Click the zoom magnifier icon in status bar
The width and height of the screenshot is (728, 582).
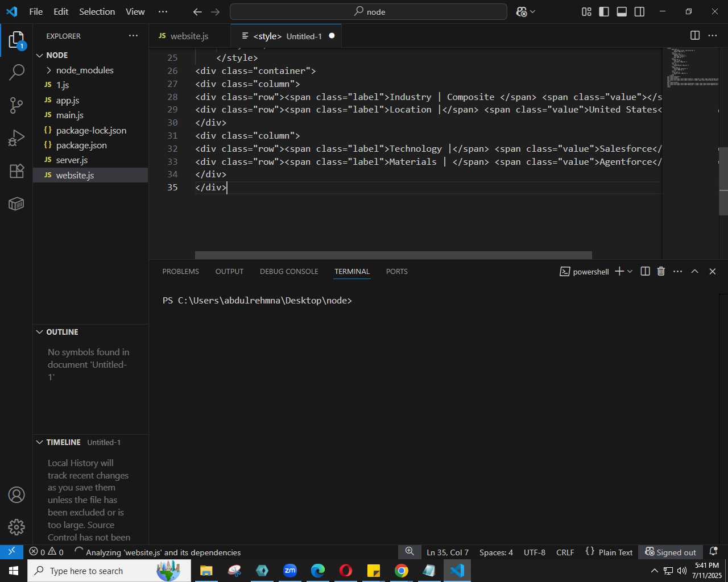point(409,552)
